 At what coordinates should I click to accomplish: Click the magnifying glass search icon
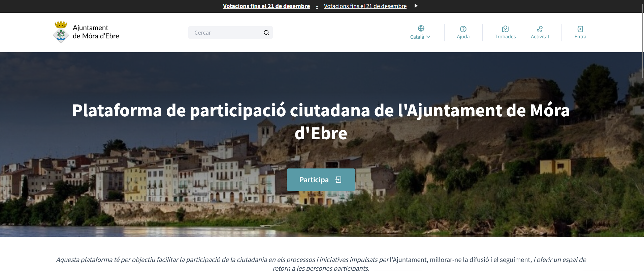pyautogui.click(x=266, y=33)
